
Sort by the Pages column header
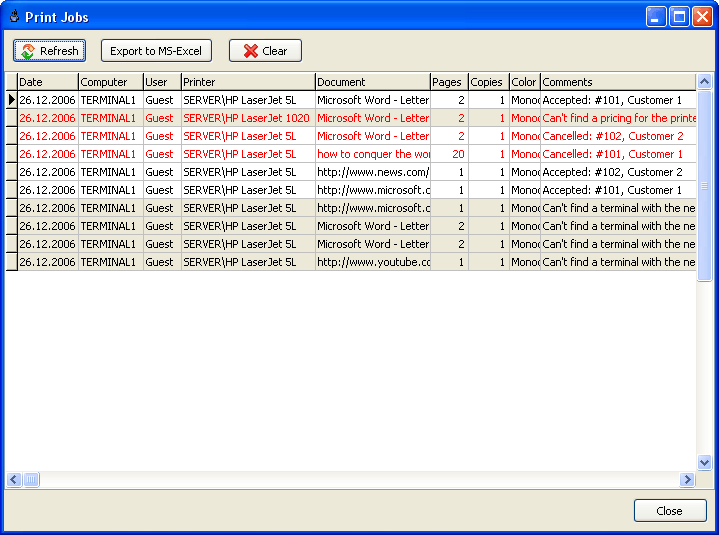coord(449,82)
